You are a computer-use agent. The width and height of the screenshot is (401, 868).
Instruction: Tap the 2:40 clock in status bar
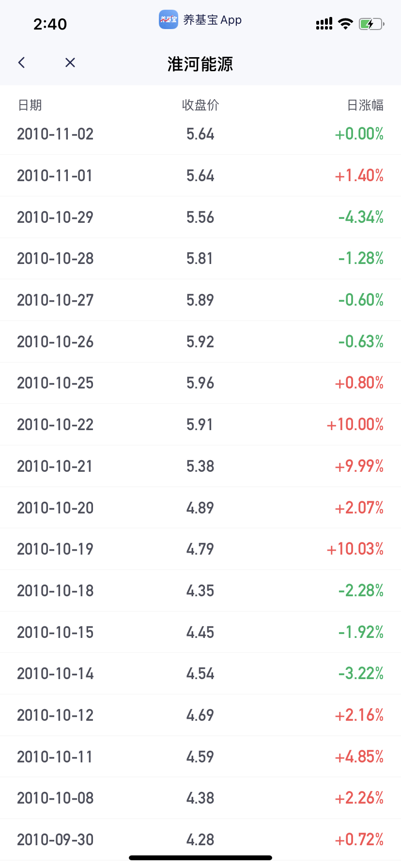[x=50, y=24]
